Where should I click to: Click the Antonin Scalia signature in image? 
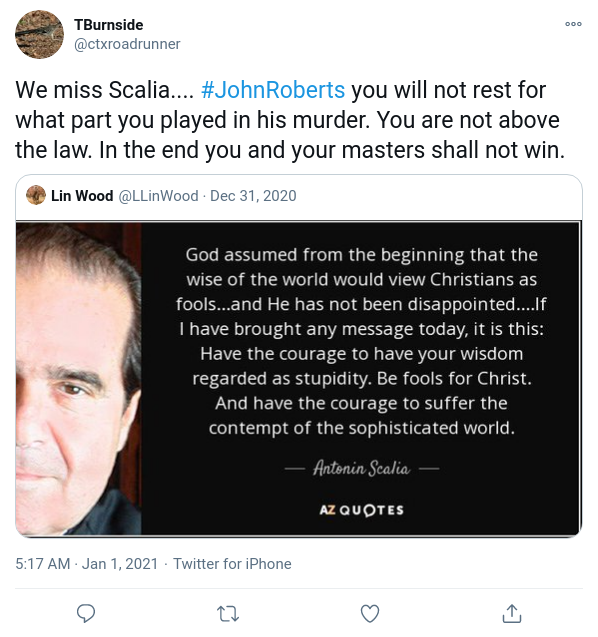click(x=362, y=468)
